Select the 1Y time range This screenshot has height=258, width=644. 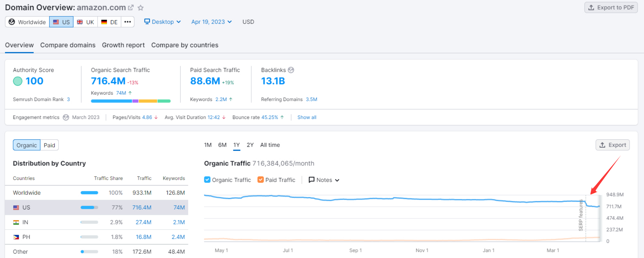coord(236,145)
